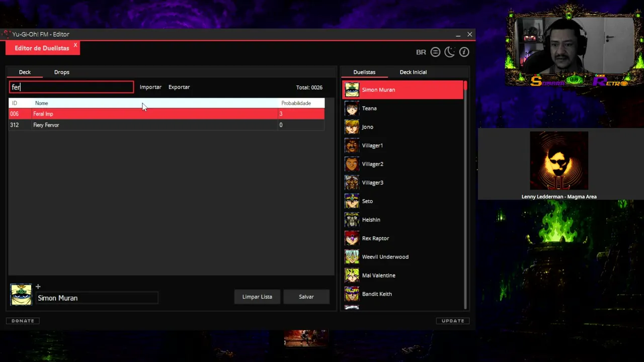Select Seto's avatar icon
644x362 pixels.
click(352, 202)
